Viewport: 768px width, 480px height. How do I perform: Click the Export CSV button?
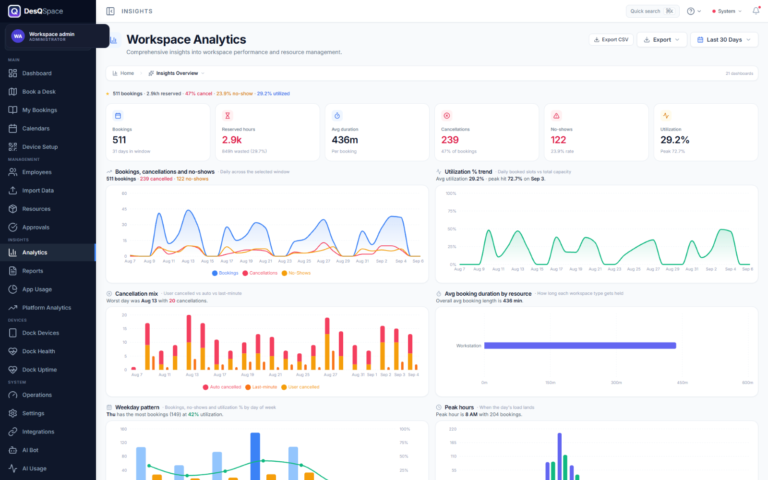(x=611, y=40)
